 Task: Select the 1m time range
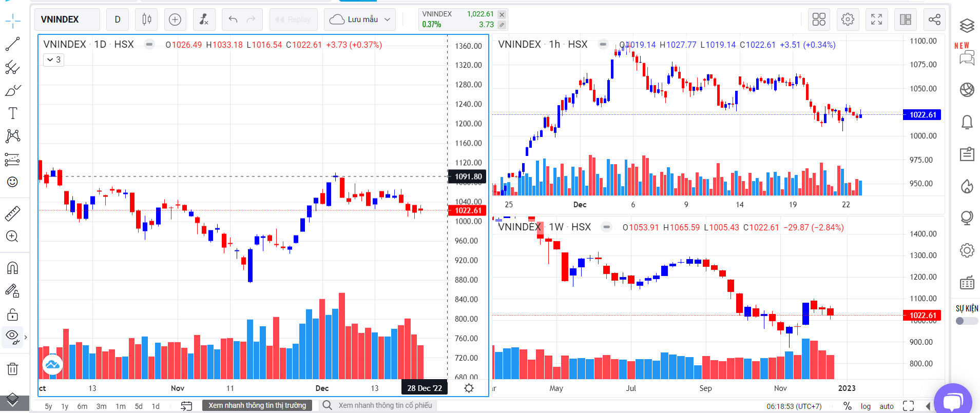[x=121, y=406]
